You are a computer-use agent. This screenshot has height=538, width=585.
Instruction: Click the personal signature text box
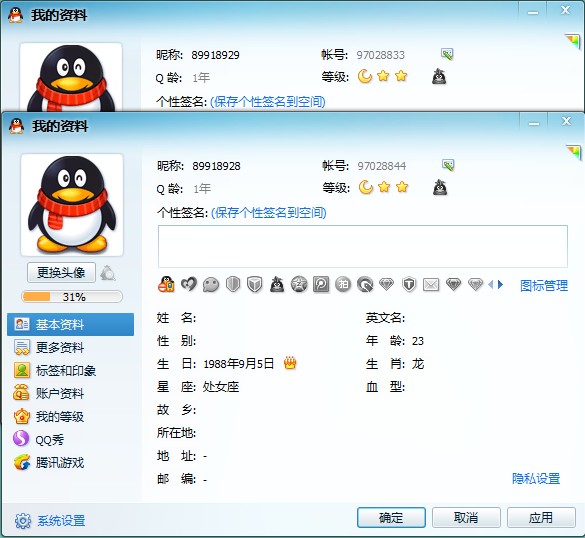(x=363, y=246)
